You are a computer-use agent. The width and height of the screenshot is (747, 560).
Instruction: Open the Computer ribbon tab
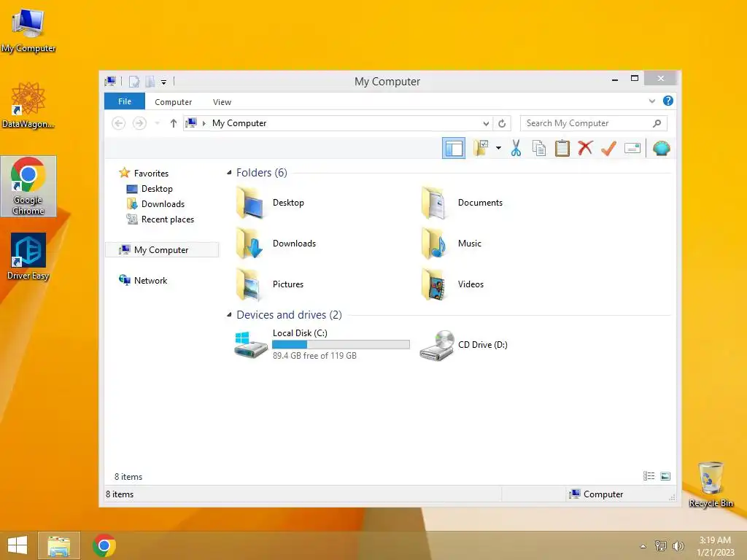click(x=173, y=102)
